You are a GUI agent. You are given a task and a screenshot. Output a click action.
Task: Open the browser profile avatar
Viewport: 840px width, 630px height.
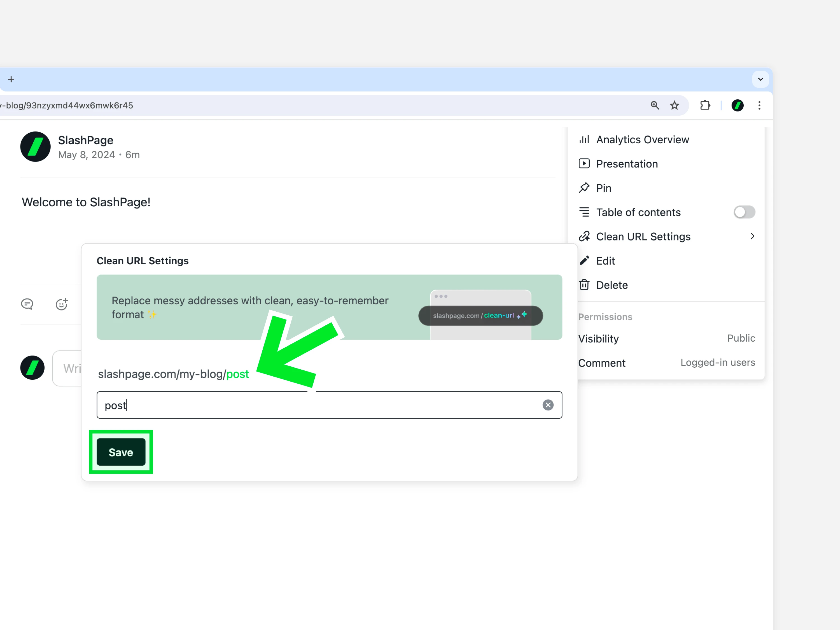pos(738,105)
